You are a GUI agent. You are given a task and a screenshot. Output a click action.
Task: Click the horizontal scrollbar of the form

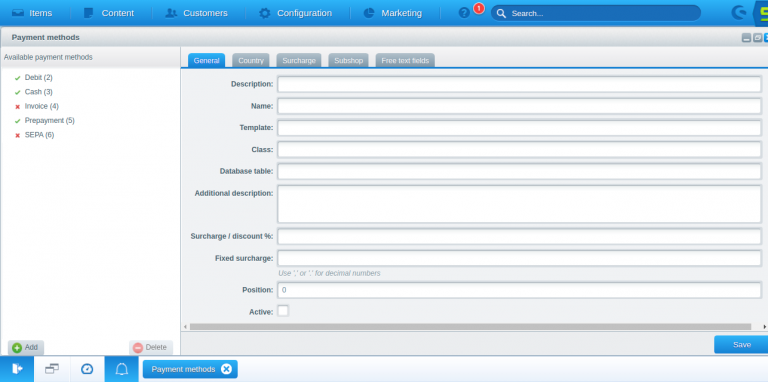(470, 327)
